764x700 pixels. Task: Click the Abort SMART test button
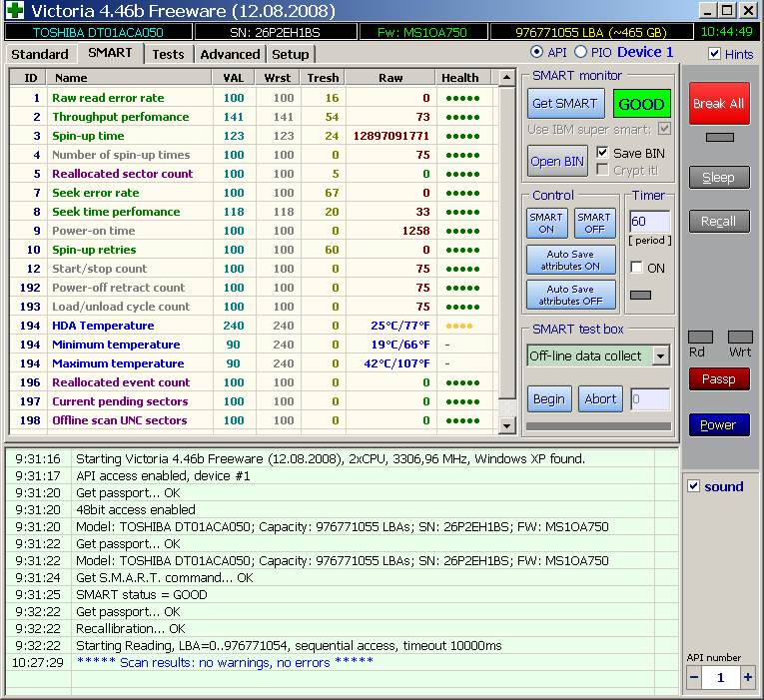(601, 399)
